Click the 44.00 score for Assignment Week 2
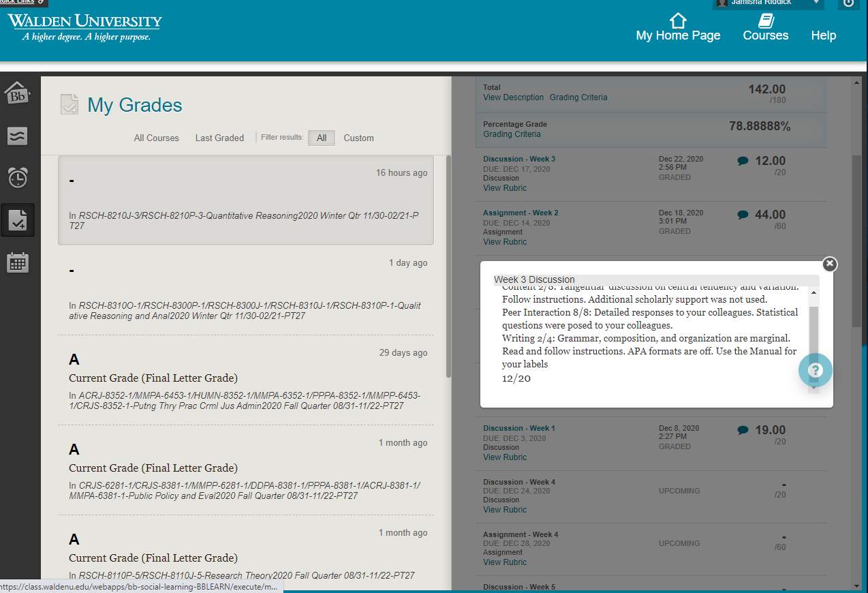Screen dimensions: 868x593 [x=770, y=215]
